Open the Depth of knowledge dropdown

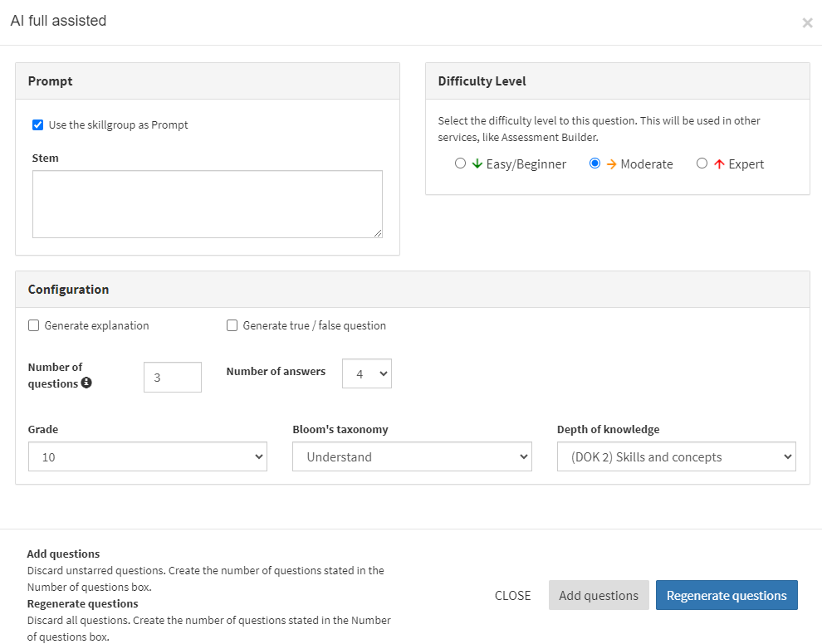[x=676, y=456]
